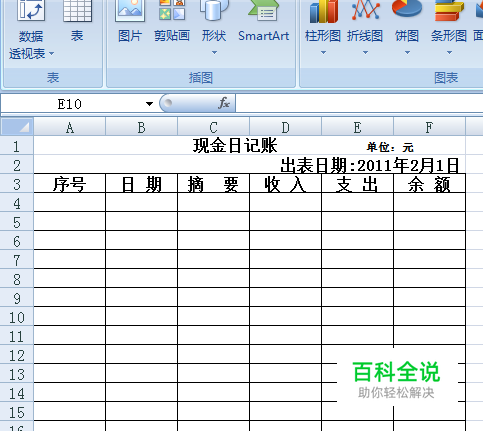
Task: Open the Name Box dropdown arrow
Action: coord(149,104)
